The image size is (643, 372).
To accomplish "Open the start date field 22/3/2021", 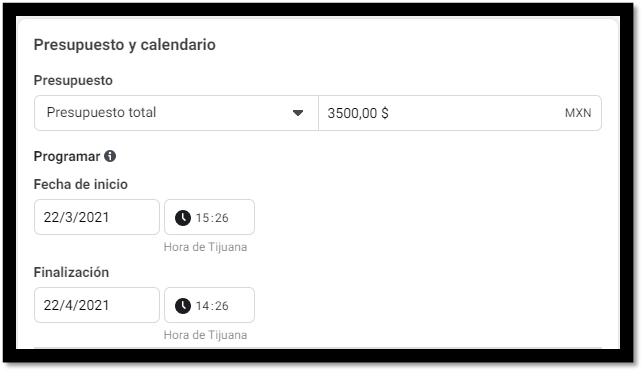I will 97,217.
